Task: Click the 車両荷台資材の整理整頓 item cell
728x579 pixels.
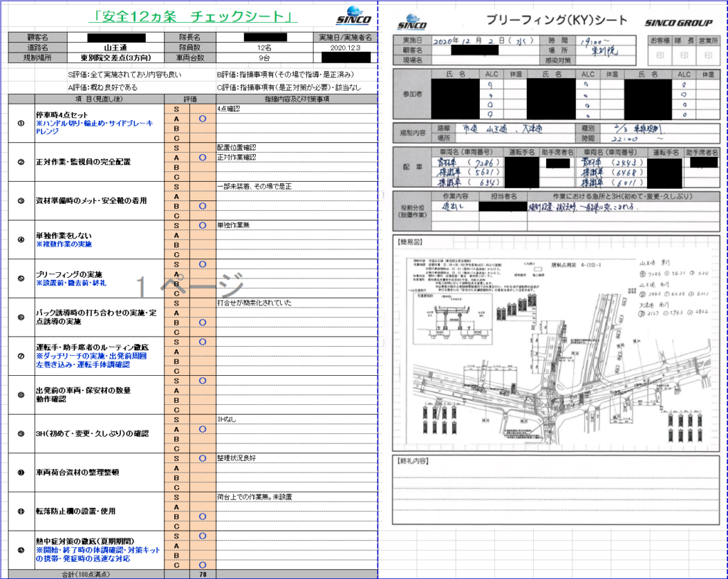Action: (100, 472)
